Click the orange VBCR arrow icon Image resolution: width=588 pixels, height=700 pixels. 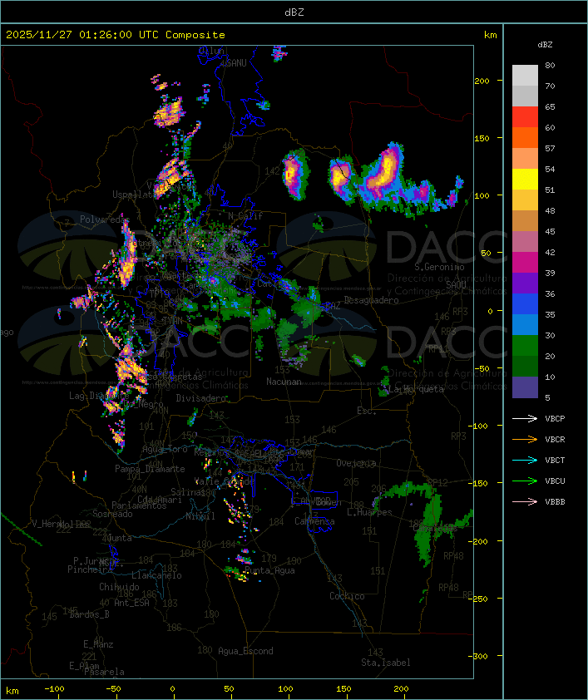point(525,440)
